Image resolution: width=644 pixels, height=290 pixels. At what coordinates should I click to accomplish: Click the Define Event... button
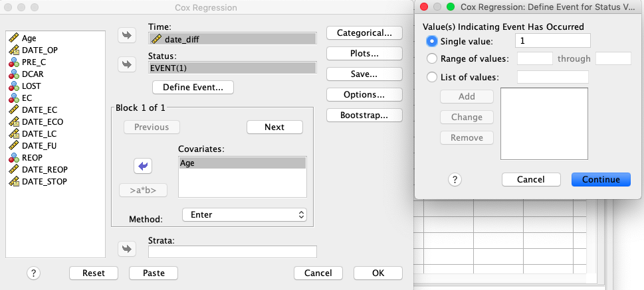[x=193, y=88]
